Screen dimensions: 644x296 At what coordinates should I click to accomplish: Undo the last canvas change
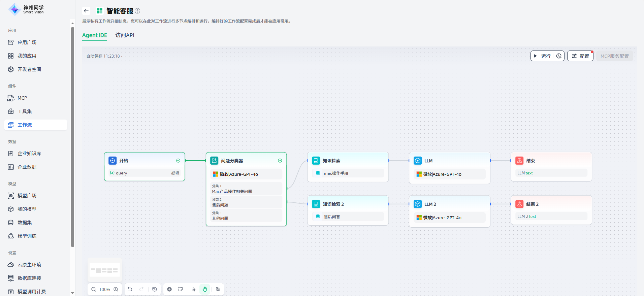(130, 289)
